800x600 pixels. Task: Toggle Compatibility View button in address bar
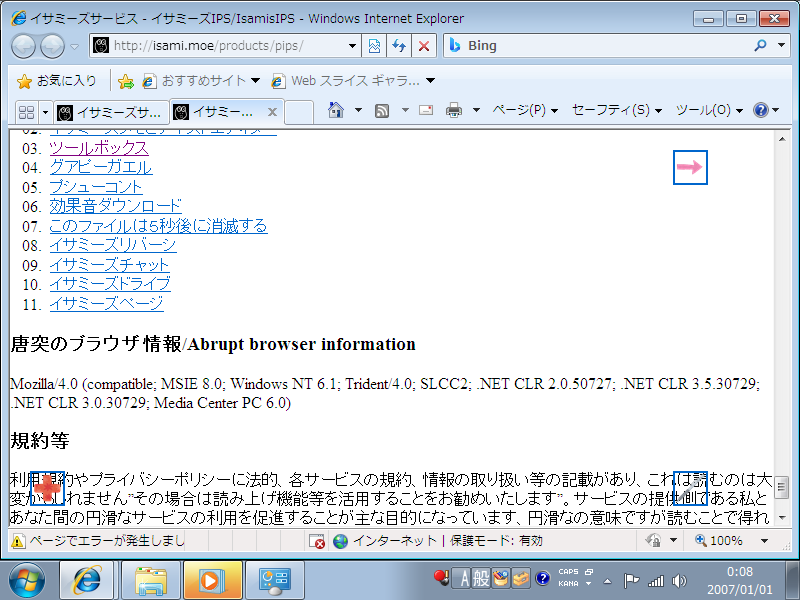(374, 46)
